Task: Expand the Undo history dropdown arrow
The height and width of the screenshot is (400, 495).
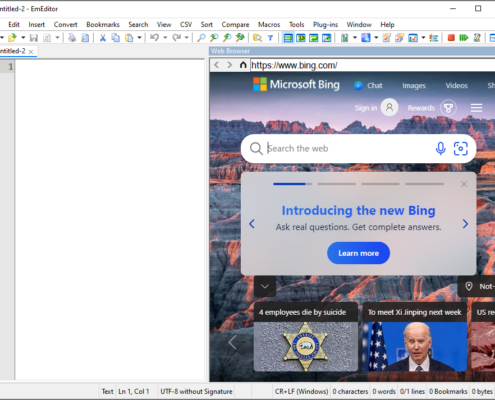Action: 165,38
